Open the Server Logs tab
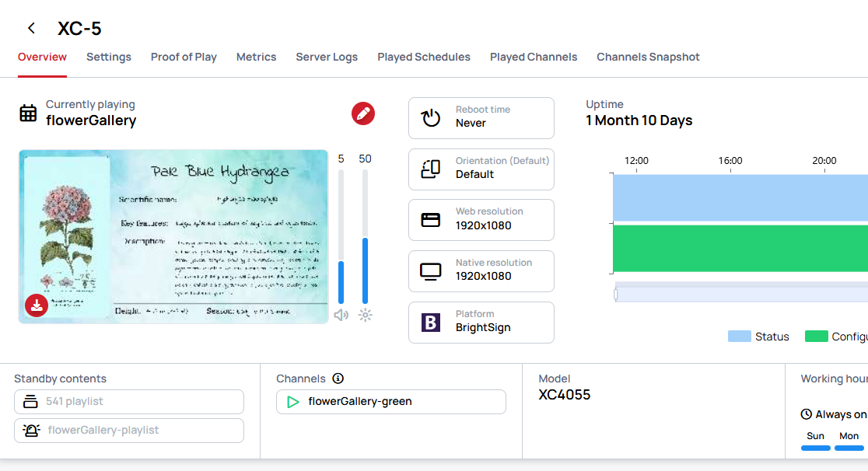The width and height of the screenshot is (868, 471). tap(327, 57)
